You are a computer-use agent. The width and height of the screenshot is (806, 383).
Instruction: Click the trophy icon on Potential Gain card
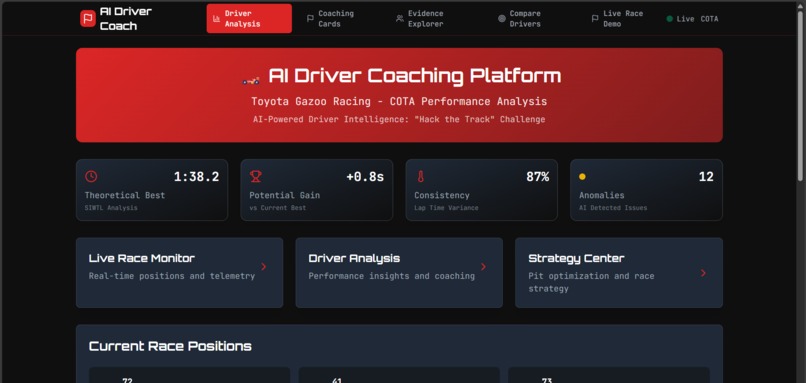255,176
